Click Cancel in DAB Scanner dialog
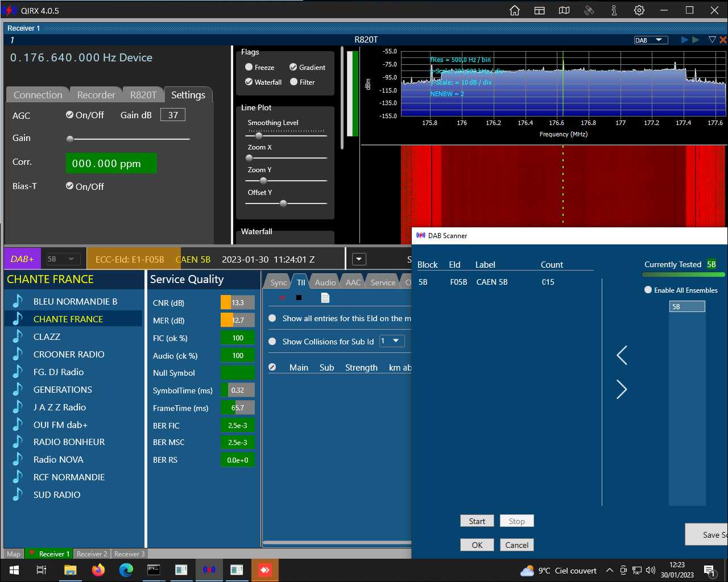Viewport: 728px width, 582px height. tap(517, 545)
